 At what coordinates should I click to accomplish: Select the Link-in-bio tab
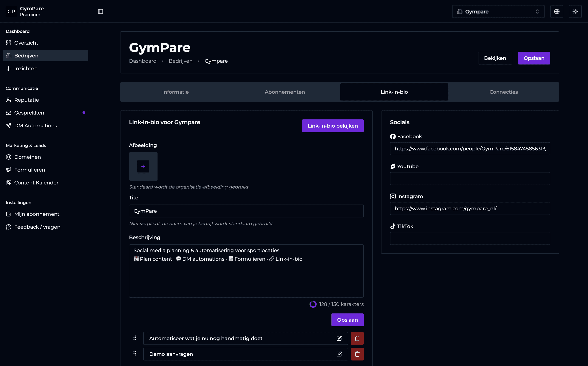(394, 92)
